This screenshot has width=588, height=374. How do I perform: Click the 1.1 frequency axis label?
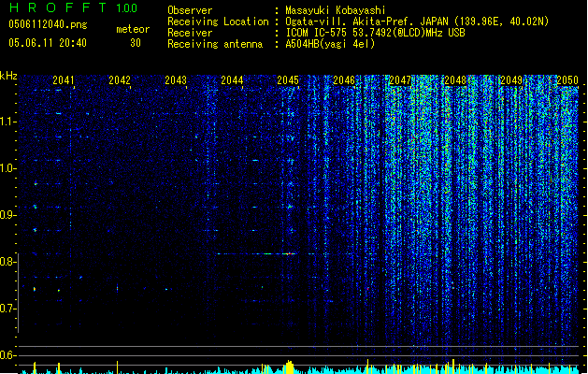click(x=8, y=122)
